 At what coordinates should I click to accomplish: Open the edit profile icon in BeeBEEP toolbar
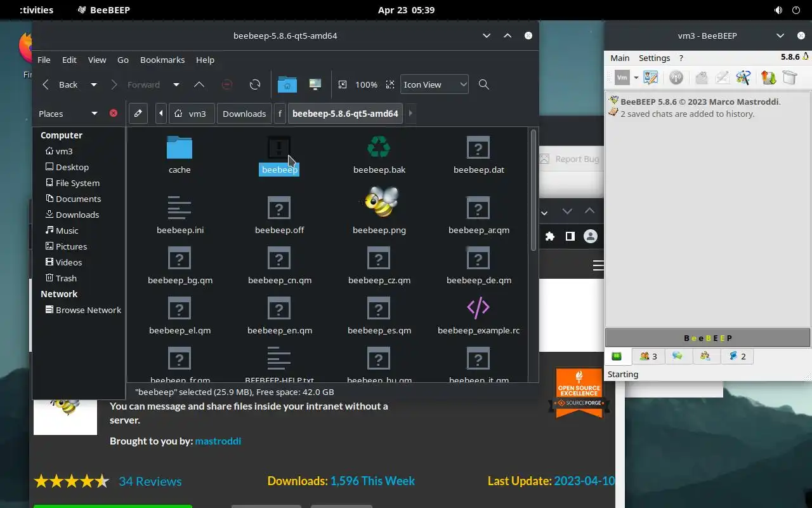click(x=651, y=77)
